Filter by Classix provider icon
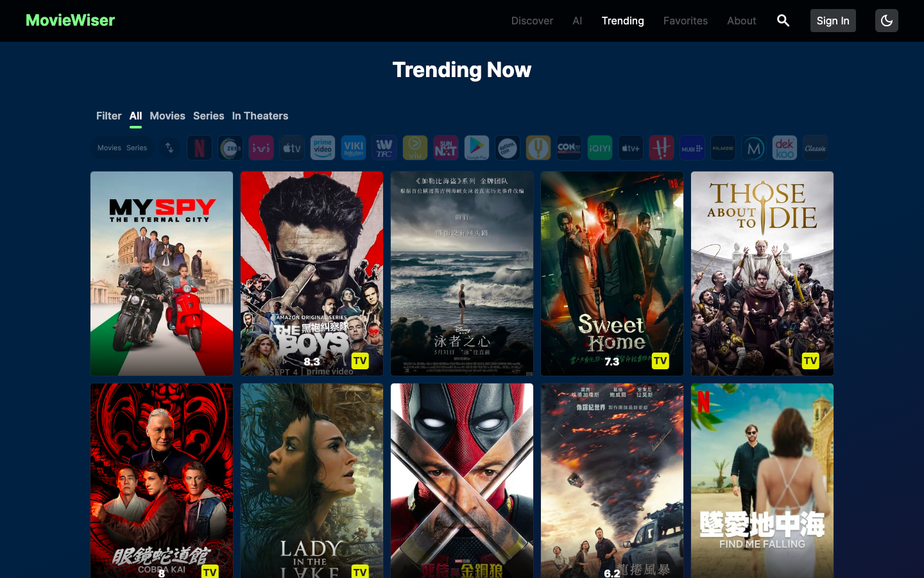Screen dimensions: 924x578 click(816, 148)
